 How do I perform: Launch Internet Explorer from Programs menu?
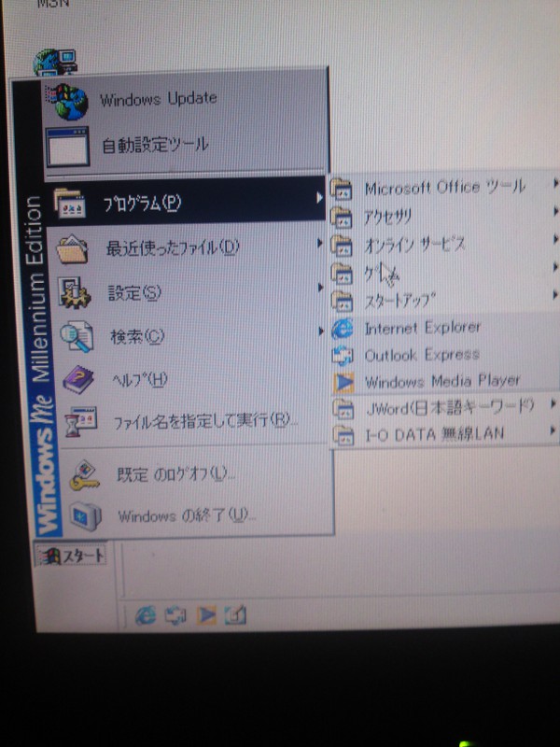coord(445,328)
